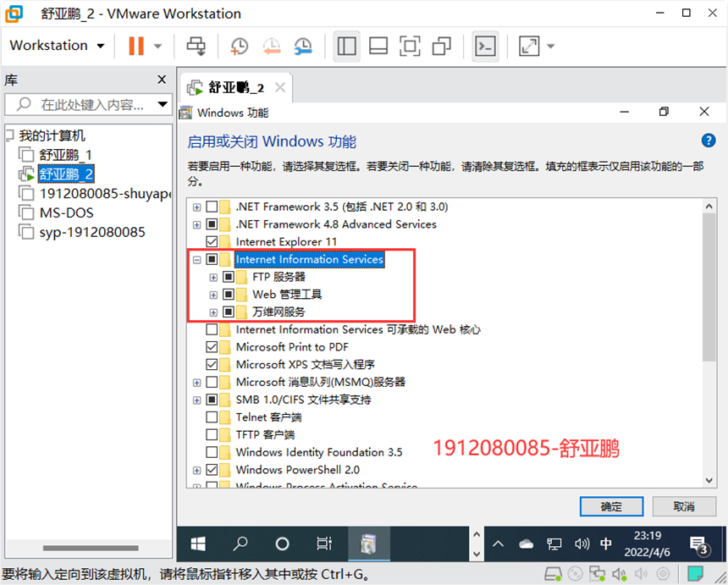The image size is (728, 585).
Task: Send Ctrl+Alt+Del to the virtual machine
Action: pos(196,46)
